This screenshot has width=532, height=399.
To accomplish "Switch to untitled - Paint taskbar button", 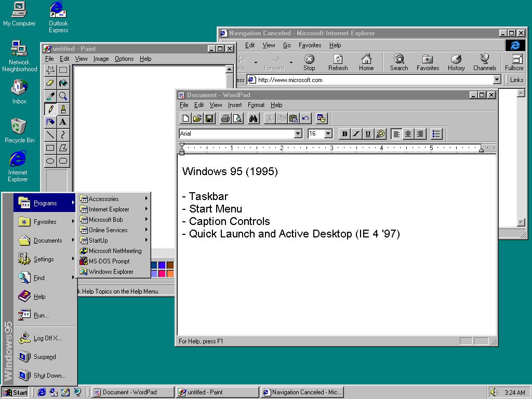I will tap(217, 392).
